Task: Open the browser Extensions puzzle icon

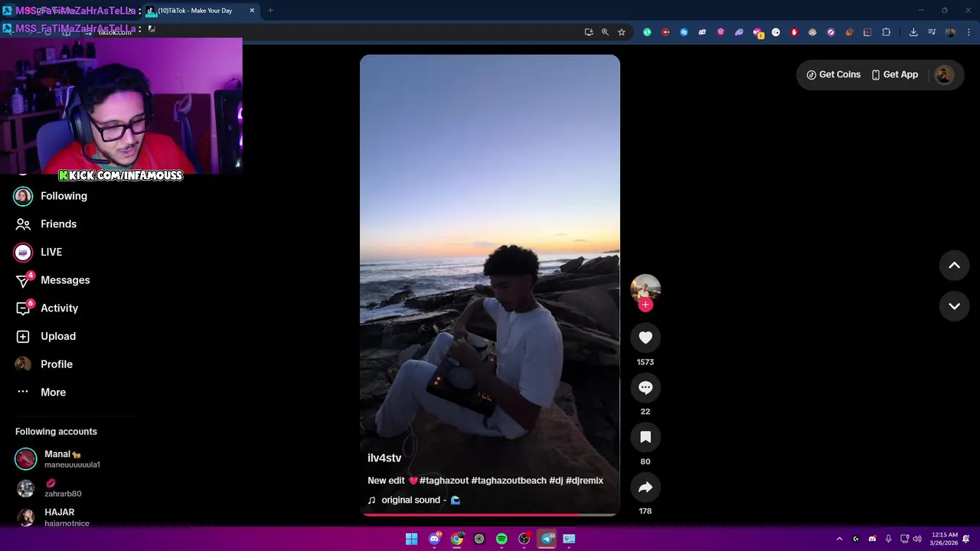Action: point(886,32)
